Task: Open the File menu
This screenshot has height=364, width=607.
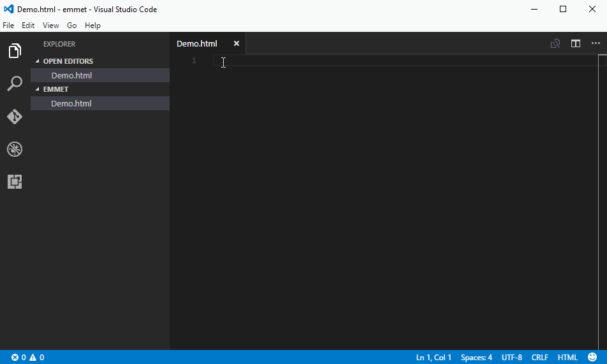Action: 8,25
